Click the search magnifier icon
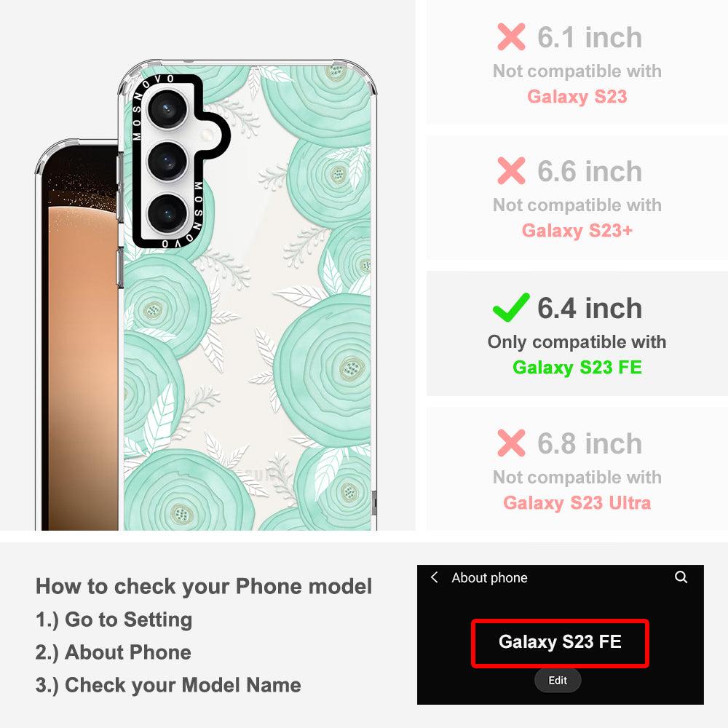The height and width of the screenshot is (728, 728). pyautogui.click(x=681, y=577)
